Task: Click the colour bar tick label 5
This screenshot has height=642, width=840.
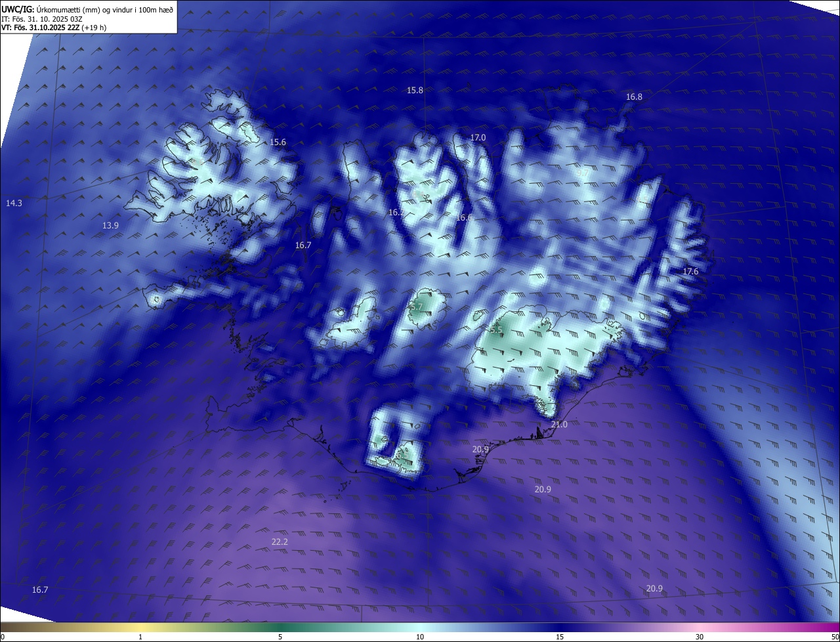Action: coord(280,637)
